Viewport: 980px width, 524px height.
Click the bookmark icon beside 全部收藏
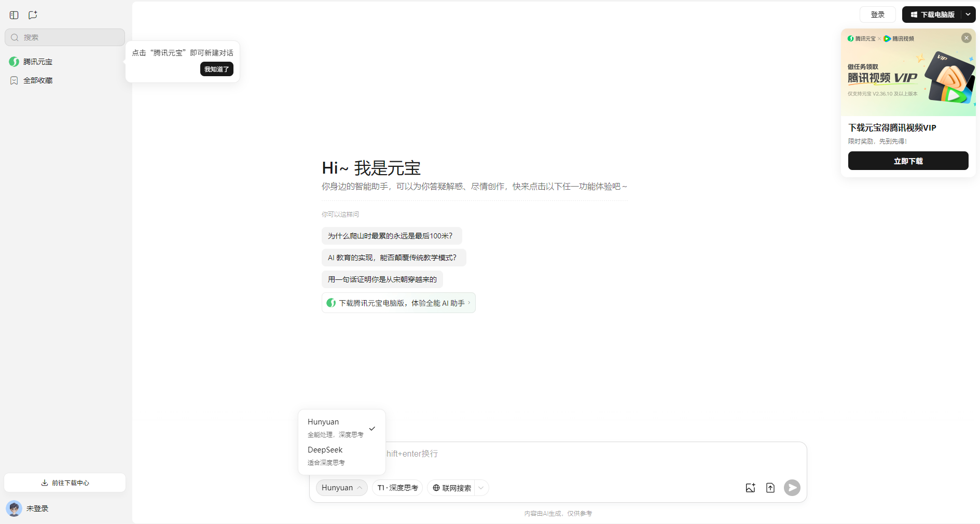pyautogui.click(x=14, y=80)
